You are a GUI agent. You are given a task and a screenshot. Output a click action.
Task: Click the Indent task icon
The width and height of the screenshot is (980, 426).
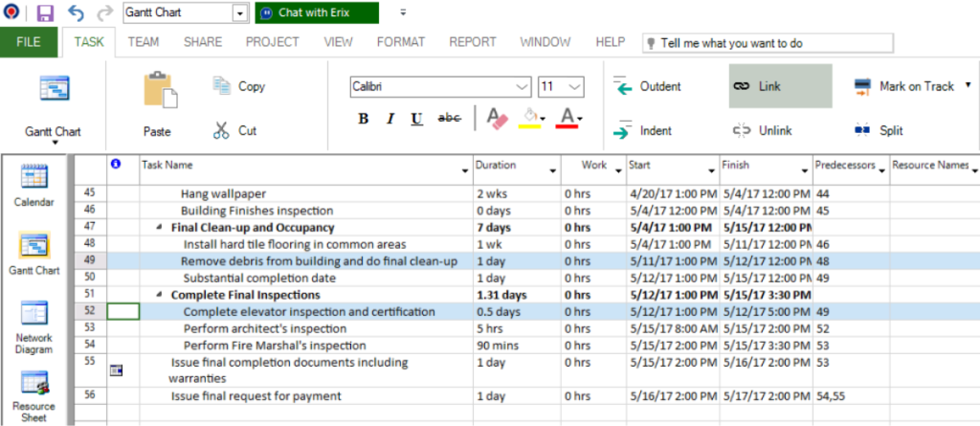622,129
